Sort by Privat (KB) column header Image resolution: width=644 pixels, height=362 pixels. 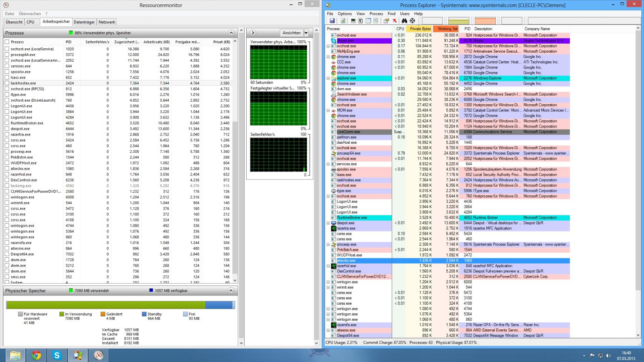[x=216, y=42]
